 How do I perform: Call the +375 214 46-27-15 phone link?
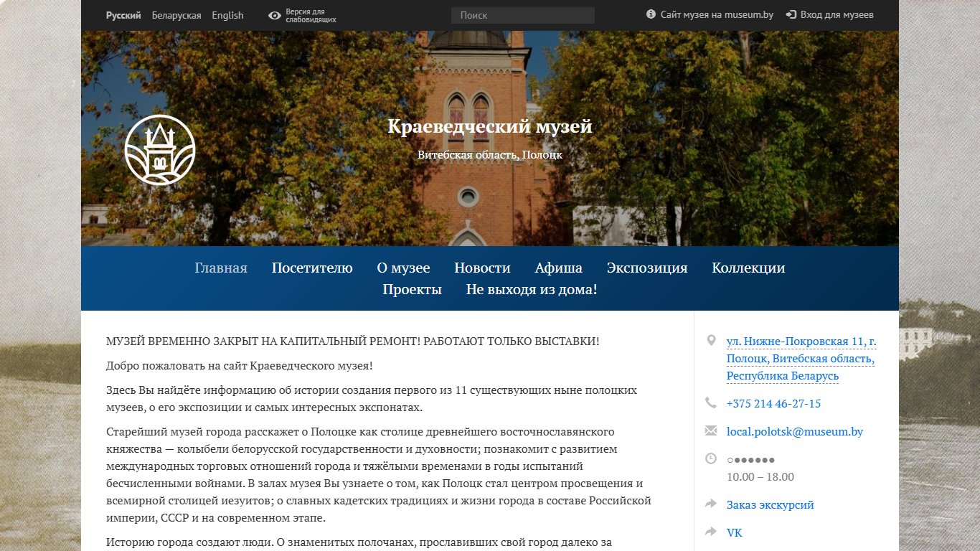coord(773,403)
